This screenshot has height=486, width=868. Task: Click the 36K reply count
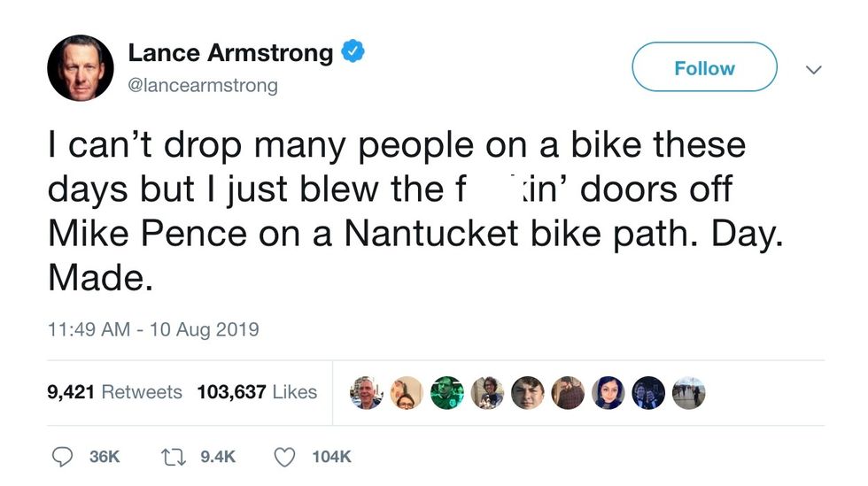(x=104, y=456)
